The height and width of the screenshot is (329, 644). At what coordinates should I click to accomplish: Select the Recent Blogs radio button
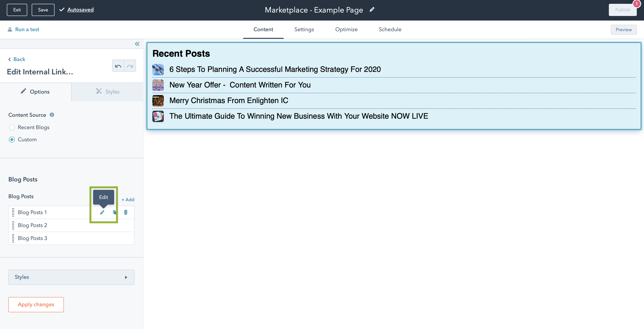[x=12, y=127]
